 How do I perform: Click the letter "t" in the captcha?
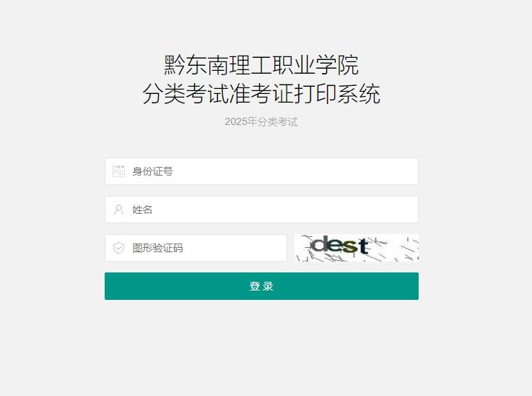tap(364, 246)
